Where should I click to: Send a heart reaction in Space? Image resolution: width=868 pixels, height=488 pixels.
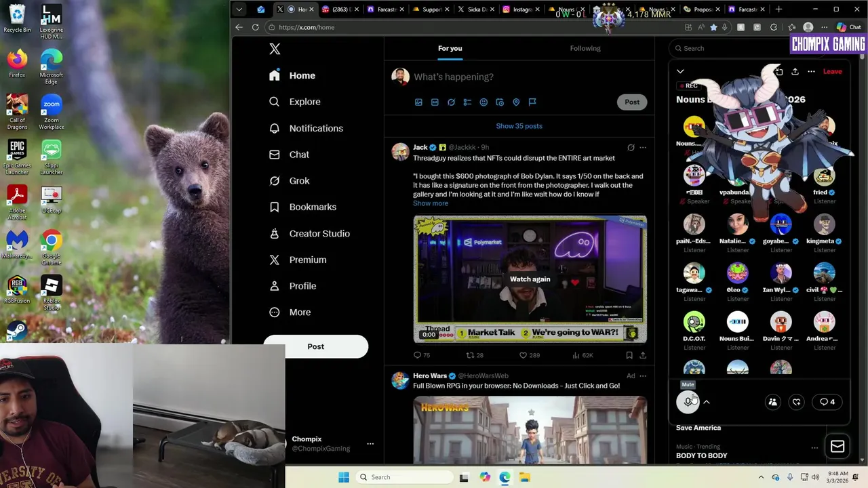pos(797,402)
